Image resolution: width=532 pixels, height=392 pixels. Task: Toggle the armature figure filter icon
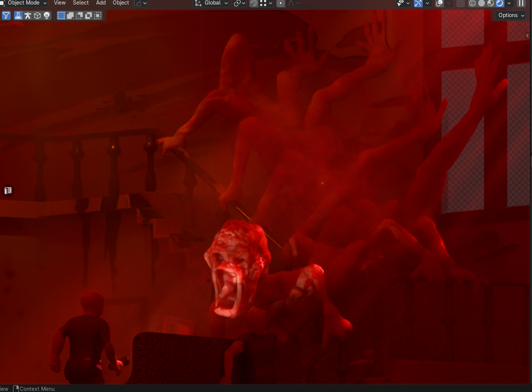[28, 16]
